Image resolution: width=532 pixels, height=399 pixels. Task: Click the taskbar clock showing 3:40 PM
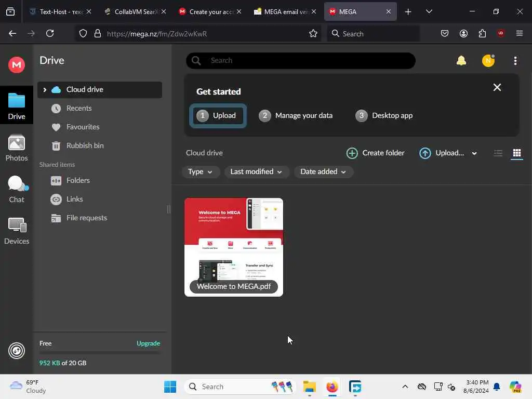476,387
